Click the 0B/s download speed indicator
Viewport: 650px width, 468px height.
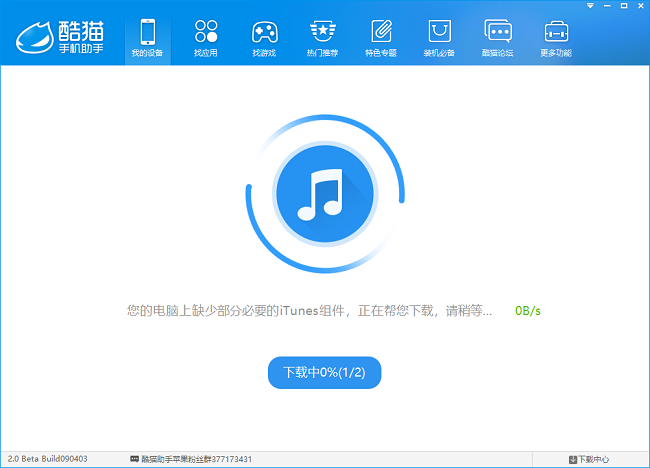[528, 311]
